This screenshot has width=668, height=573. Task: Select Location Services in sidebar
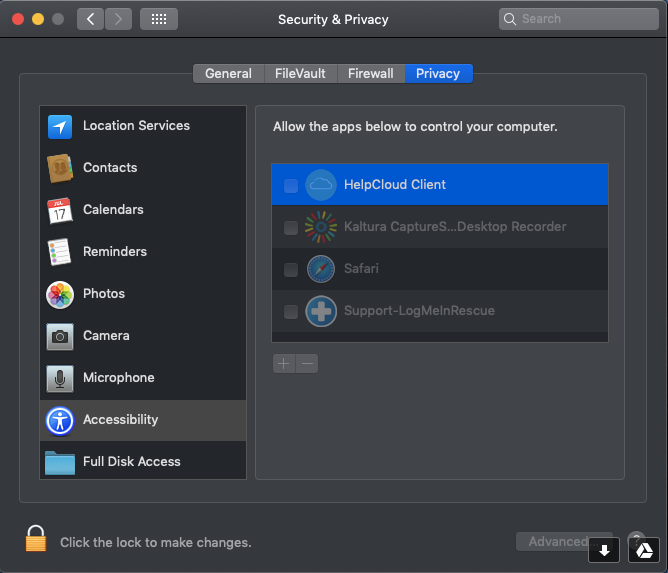tap(136, 126)
